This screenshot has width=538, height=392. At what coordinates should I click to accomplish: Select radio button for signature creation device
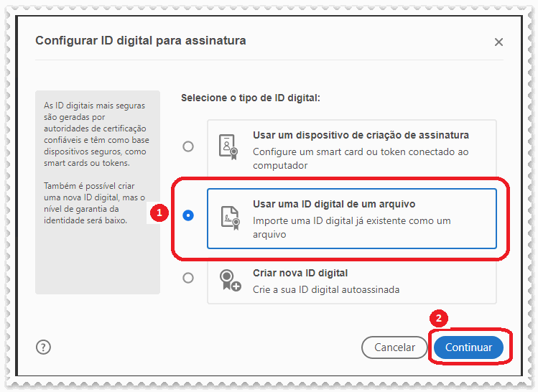pos(188,146)
